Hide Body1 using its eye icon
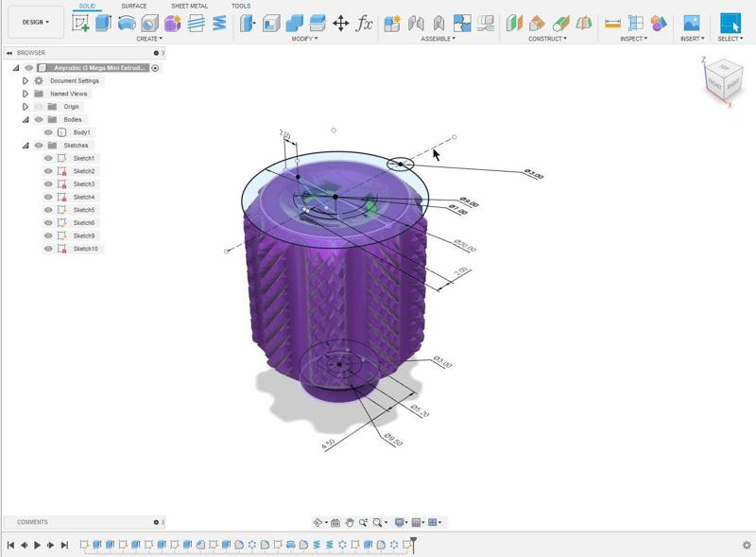The height and width of the screenshot is (557, 756). 49,132
